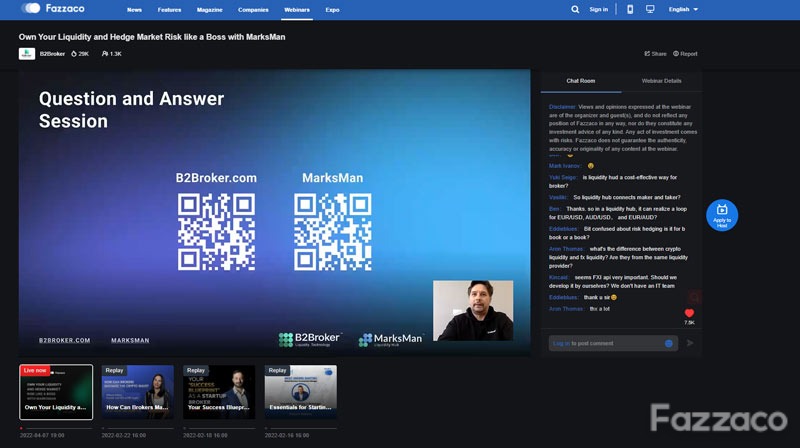
Task: Switch to the Webinar Details tab
Action: (661, 81)
